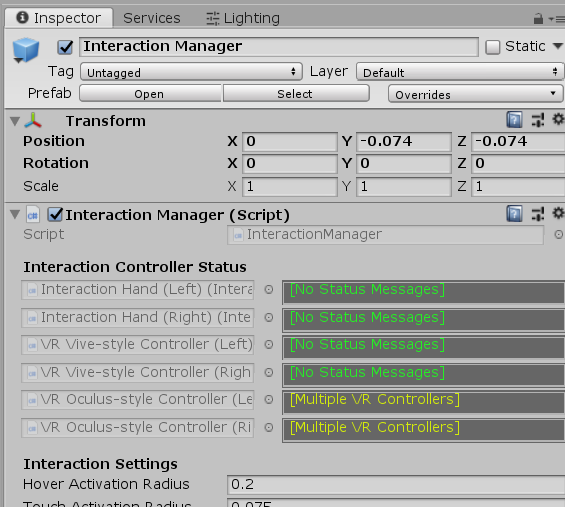Switch to the Lighting tab
This screenshot has height=507, width=565.
(x=243, y=18)
